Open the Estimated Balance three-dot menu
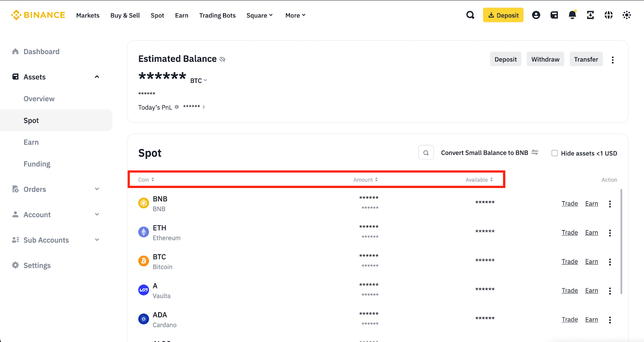Viewport: 644px width, 342px height. (613, 60)
